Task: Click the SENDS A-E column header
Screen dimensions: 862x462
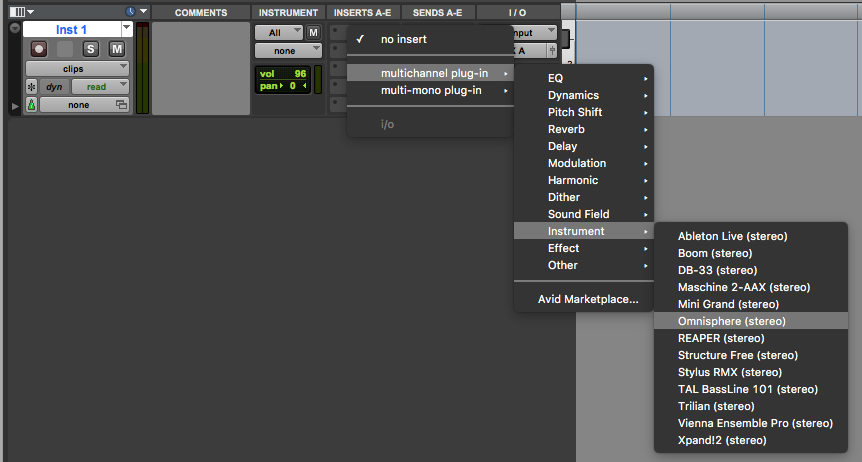Action: point(438,13)
